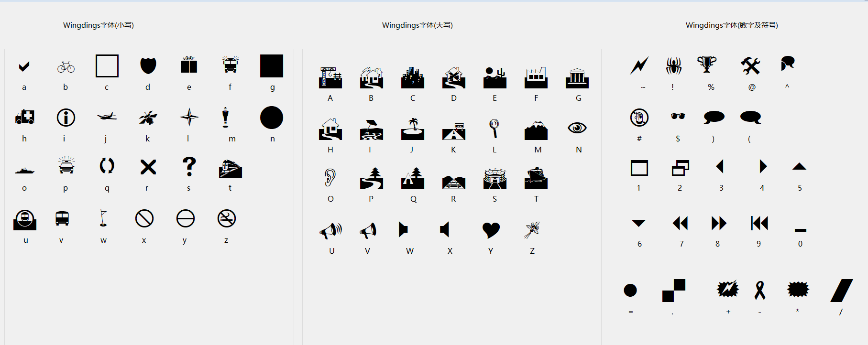
Task: Click the bicycle symbol above letter b
Action: click(x=66, y=67)
